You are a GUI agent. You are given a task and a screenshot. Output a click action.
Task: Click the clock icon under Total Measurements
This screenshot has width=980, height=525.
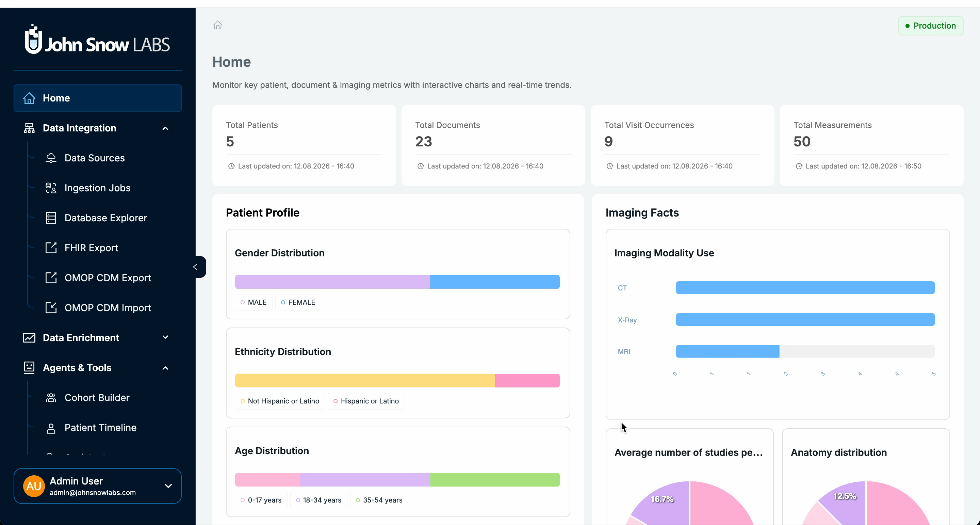799,166
